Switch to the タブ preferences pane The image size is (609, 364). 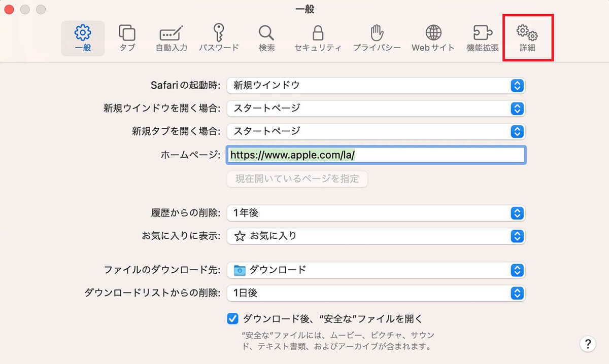127,39
